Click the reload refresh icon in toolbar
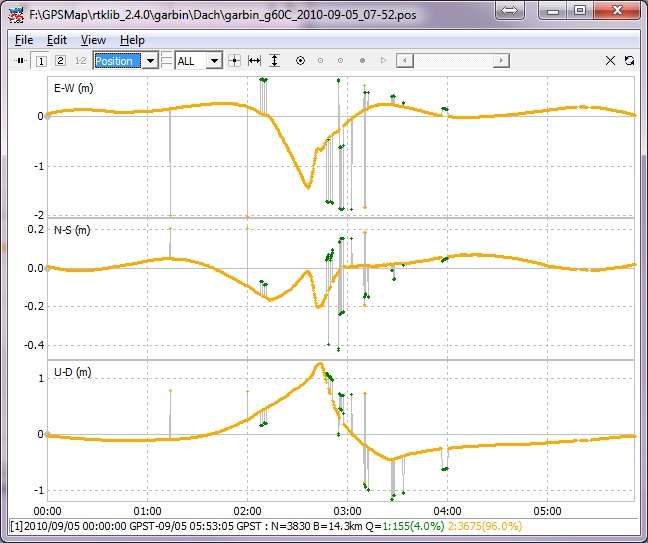 tap(629, 61)
